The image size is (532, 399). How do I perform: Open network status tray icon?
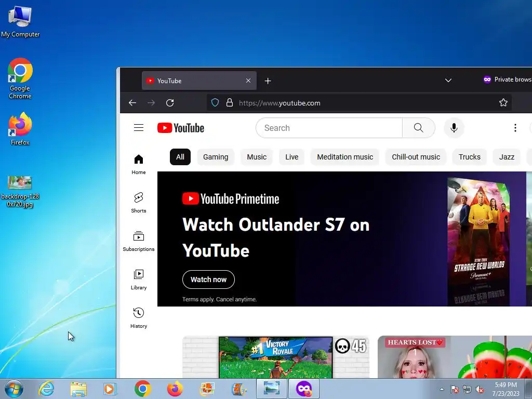[467, 390]
